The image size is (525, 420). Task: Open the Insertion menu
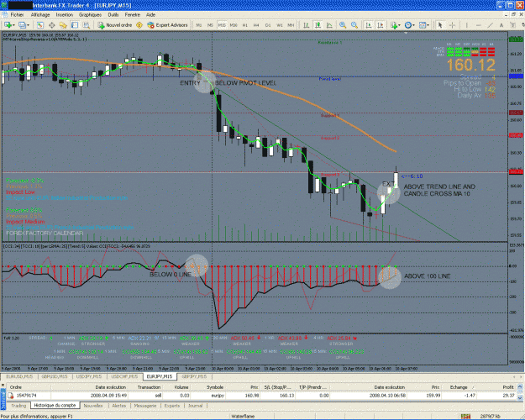pyautogui.click(x=65, y=15)
